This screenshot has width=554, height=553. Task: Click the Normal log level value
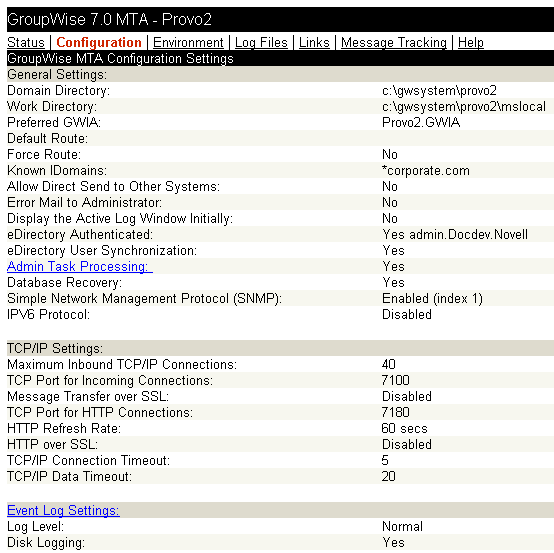tap(402, 526)
